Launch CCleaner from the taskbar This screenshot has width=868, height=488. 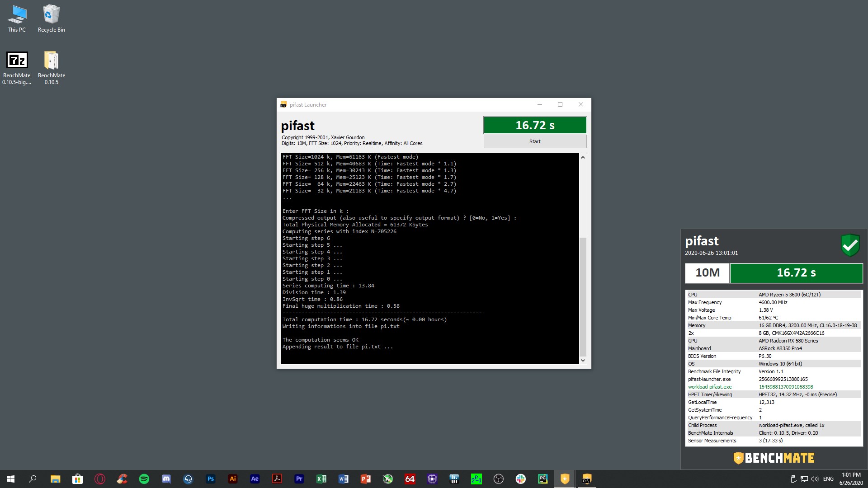122,479
